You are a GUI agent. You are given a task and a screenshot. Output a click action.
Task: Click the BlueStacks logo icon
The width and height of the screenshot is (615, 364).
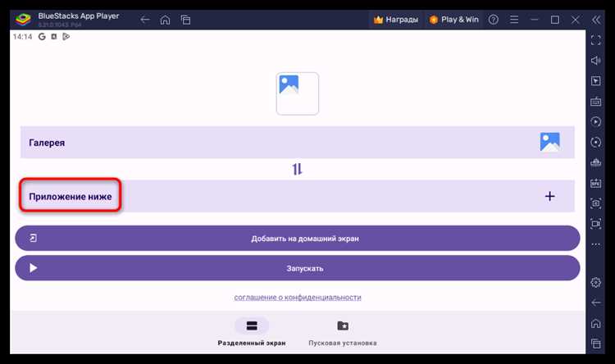(23, 19)
